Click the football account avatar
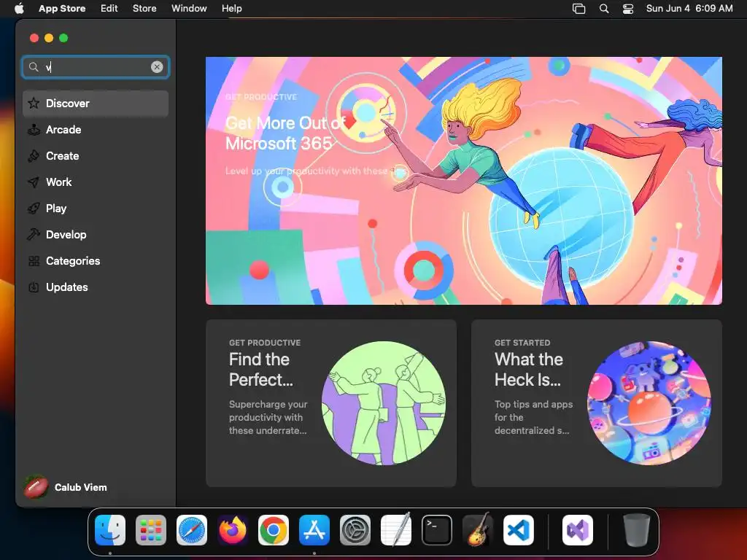 click(x=36, y=487)
